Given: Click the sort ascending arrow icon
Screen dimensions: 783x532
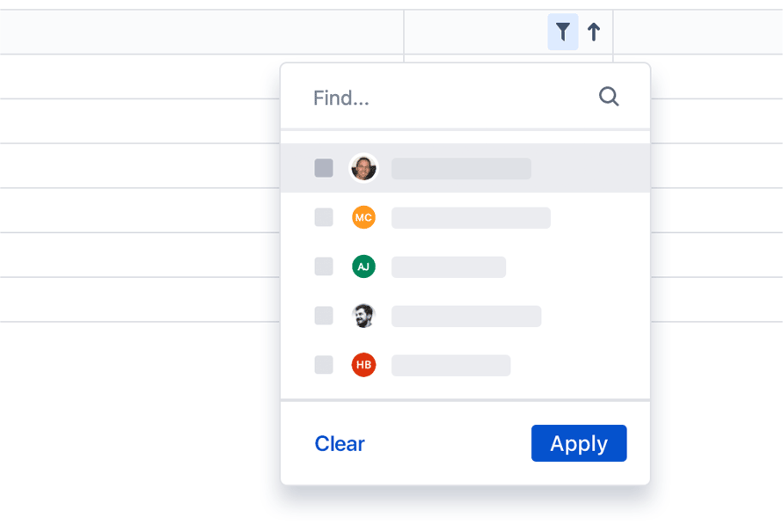Looking at the screenshot, I should point(594,32).
